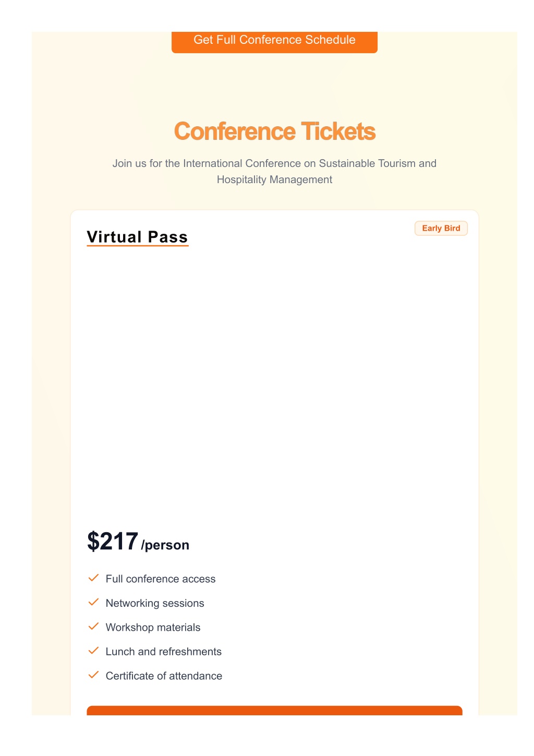The width and height of the screenshot is (534, 756).
Task: Select the Lunch and refreshments text
Action: click(164, 652)
